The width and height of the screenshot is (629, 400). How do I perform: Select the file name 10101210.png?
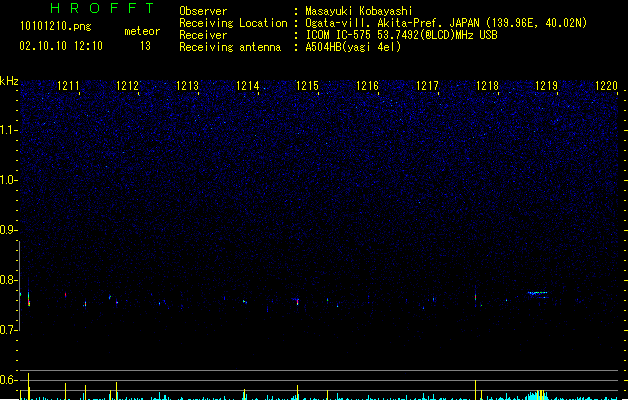coord(56,26)
